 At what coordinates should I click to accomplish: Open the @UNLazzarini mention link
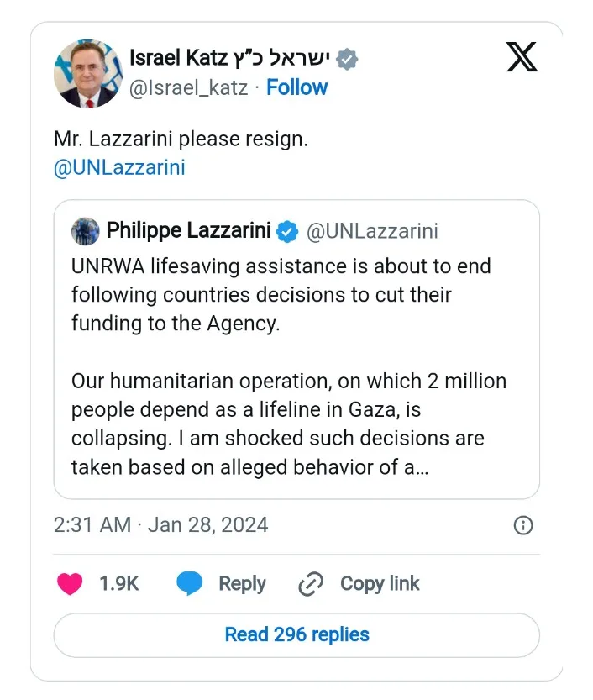pyautogui.click(x=119, y=168)
